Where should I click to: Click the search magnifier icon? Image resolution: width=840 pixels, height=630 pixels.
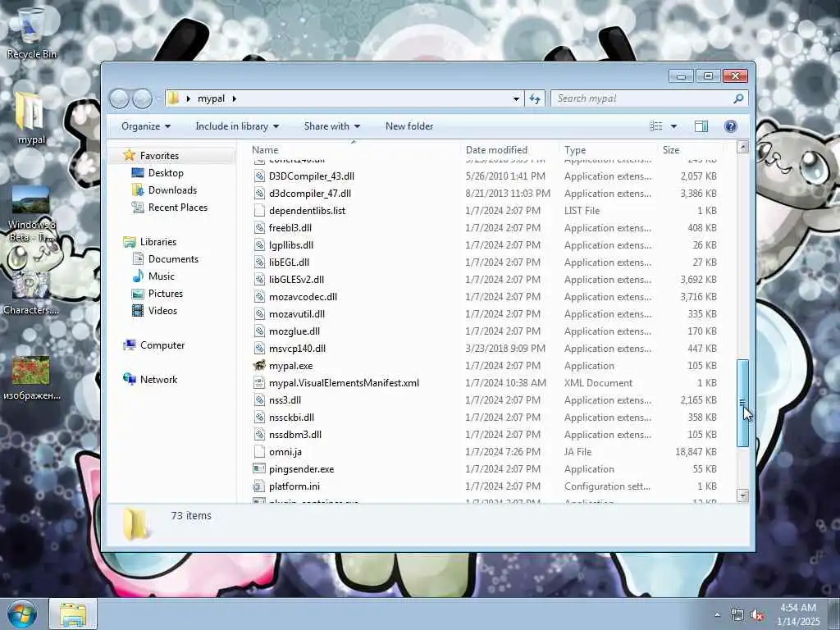coord(739,98)
